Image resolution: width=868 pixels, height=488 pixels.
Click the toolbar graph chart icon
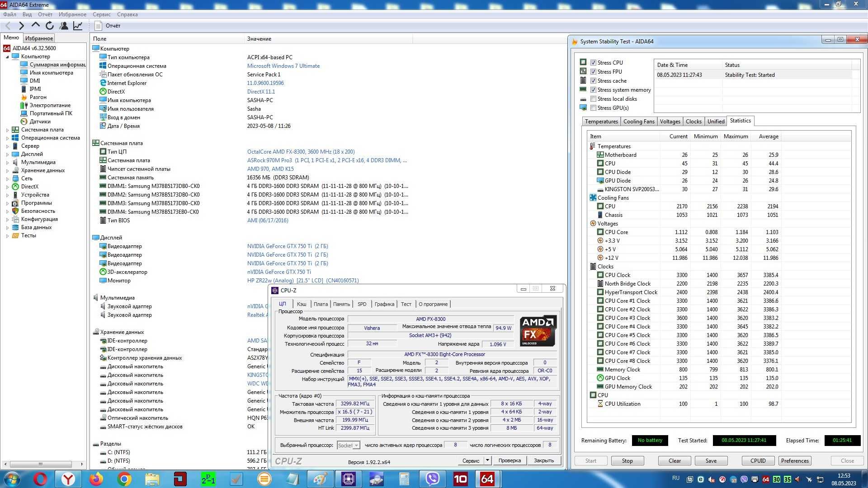coord(78,26)
